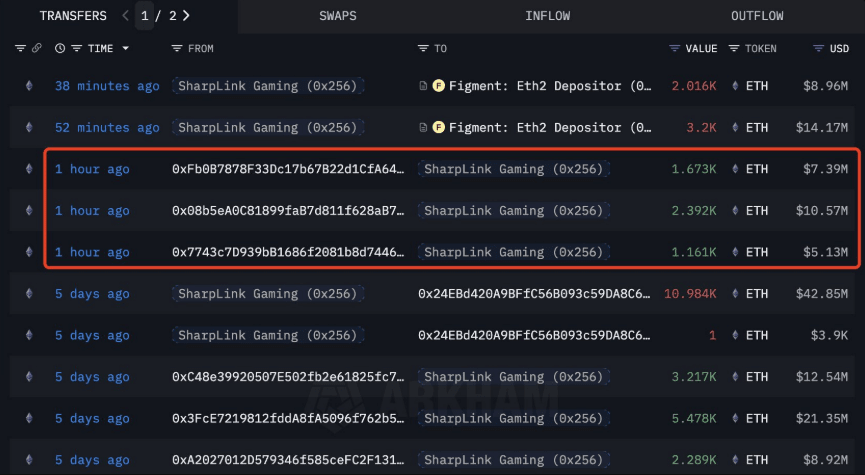The width and height of the screenshot is (865, 475).
Task: Click Figment logo in 52 minutes row
Action: (x=439, y=127)
